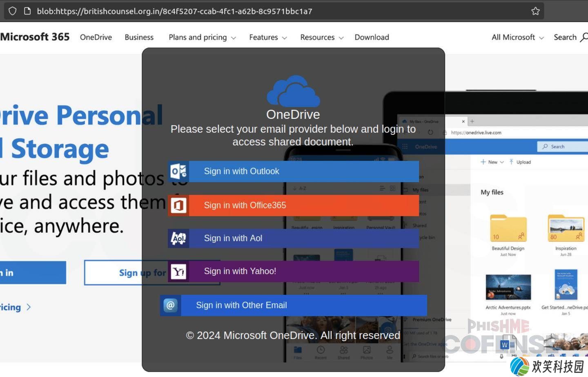Image resolution: width=588 pixels, height=377 pixels.
Task: Click the Search label in header
Action: pyautogui.click(x=565, y=37)
